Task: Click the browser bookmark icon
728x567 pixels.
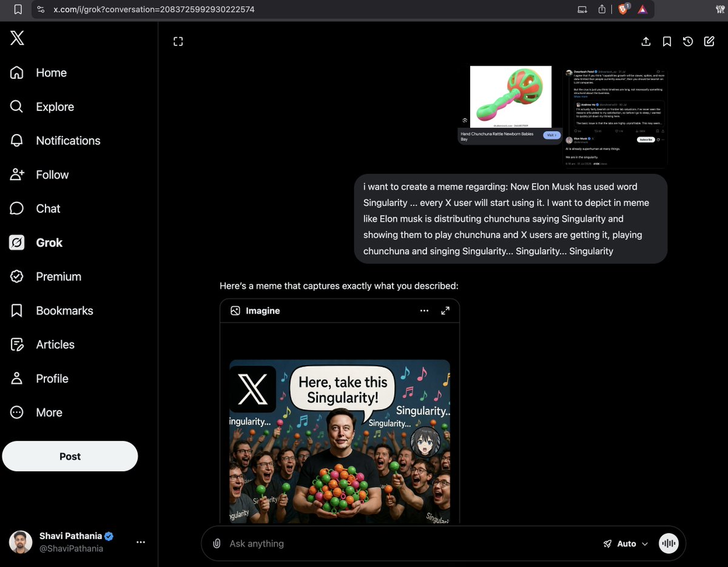Action: tap(18, 9)
